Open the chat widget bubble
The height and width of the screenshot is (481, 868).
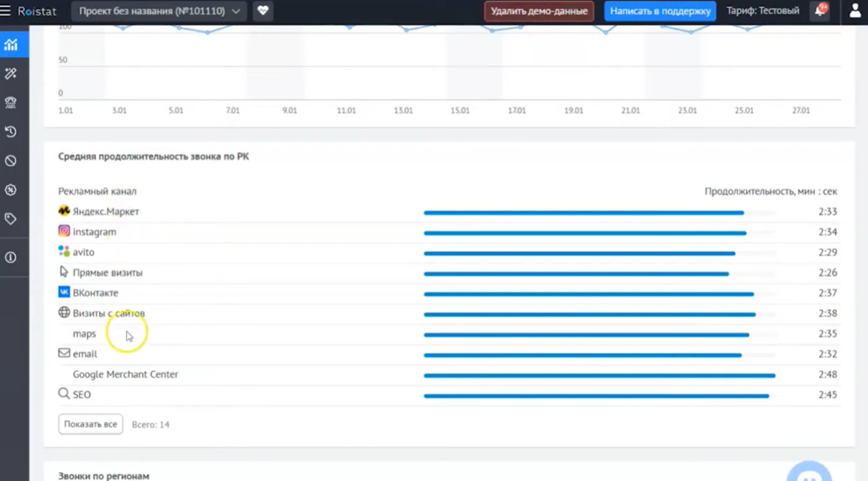pos(810,473)
